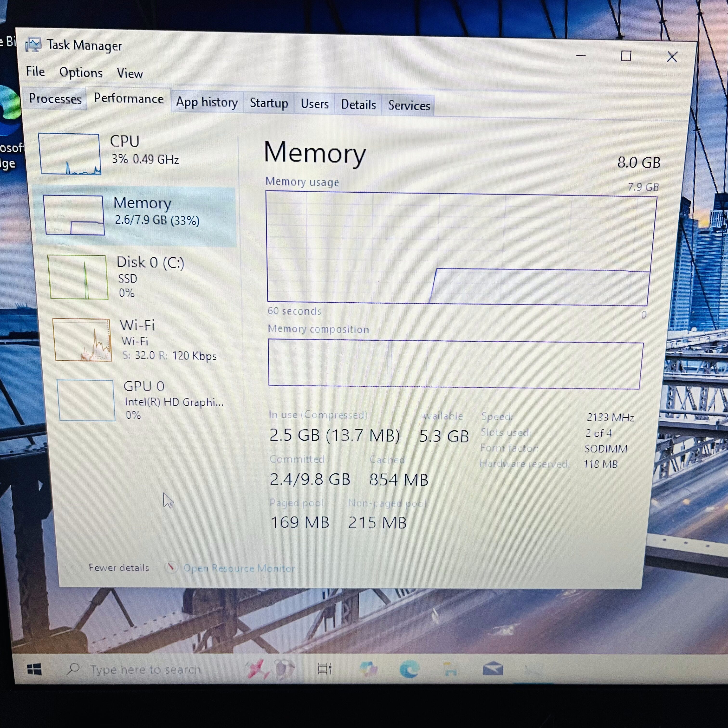Click the 8.0 GB total memory text
Viewport: 728px width, 728px height.
639,163
